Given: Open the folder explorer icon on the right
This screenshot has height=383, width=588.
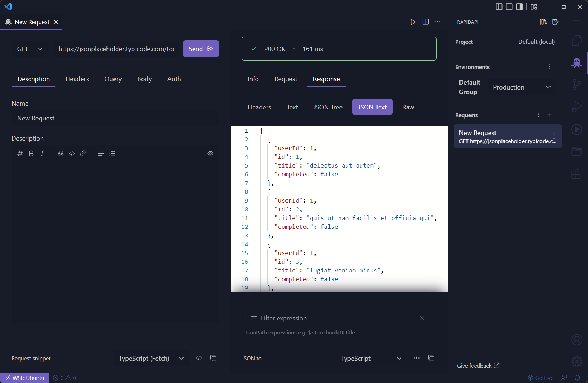Looking at the screenshot, I should (x=576, y=151).
